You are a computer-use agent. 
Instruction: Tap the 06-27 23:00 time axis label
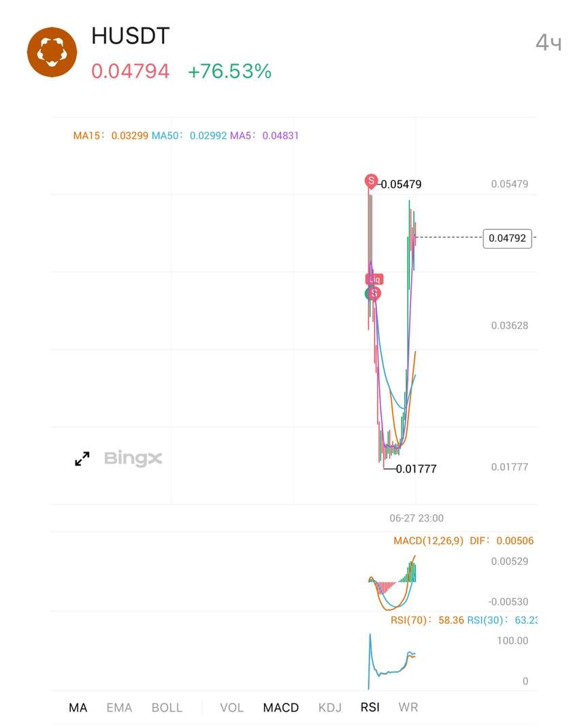(416, 518)
